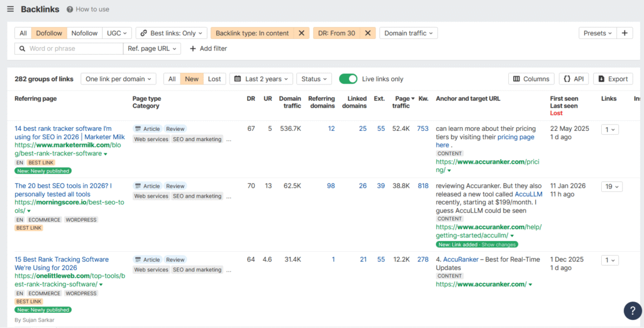Remove the DR: From 30 filter with X
This screenshot has width=644, height=328.
pyautogui.click(x=368, y=33)
